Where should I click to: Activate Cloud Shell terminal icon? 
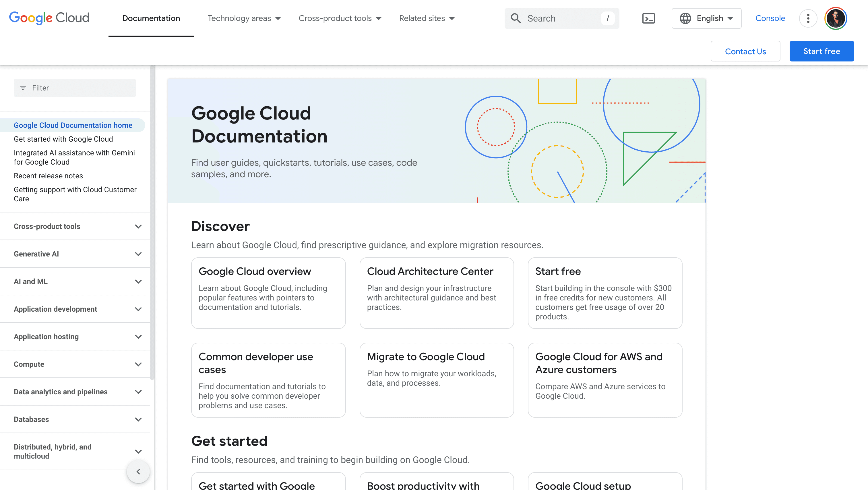[648, 18]
